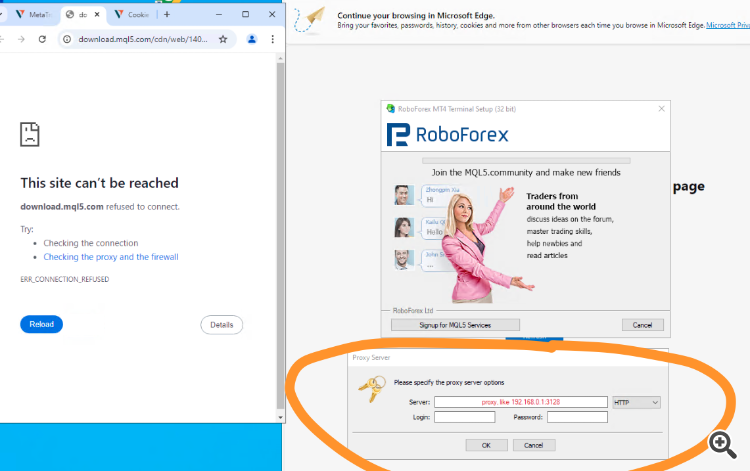Switch to the Cookie tab
The width and height of the screenshot is (750, 471).
click(x=133, y=15)
